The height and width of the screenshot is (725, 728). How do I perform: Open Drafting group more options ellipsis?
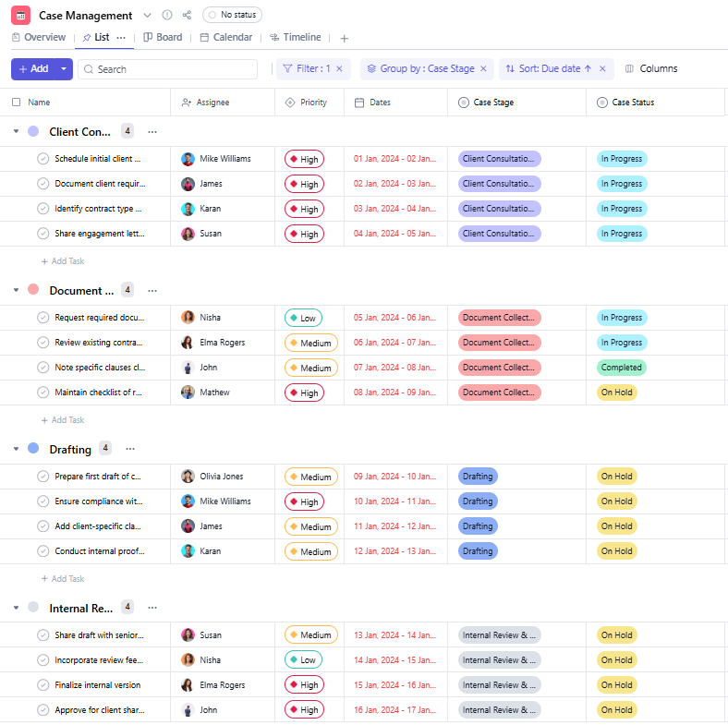(130, 449)
